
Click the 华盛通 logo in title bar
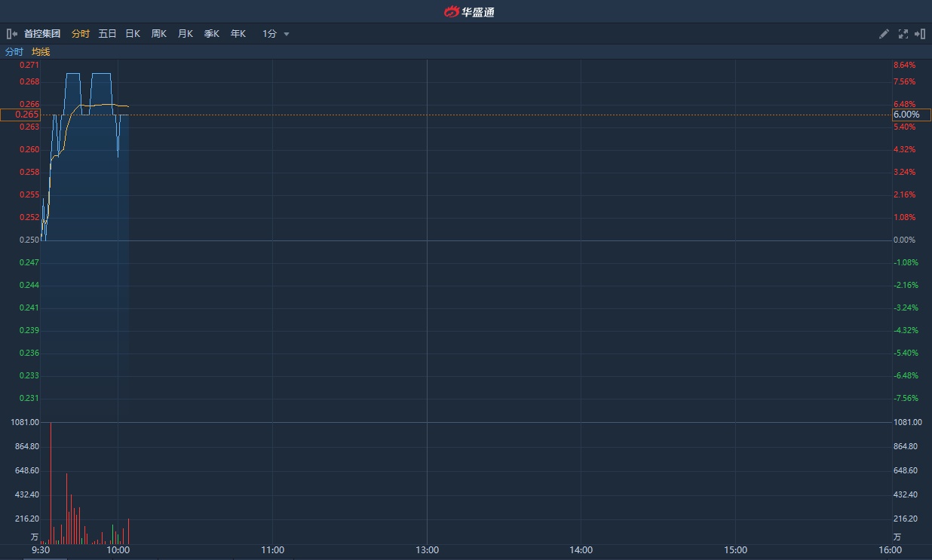(469, 11)
